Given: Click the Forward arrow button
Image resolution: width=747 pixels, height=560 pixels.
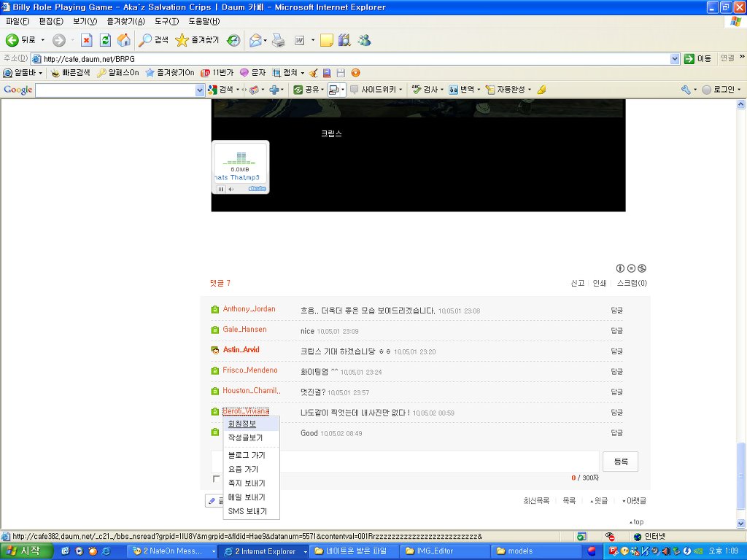Looking at the screenshot, I should click(58, 41).
